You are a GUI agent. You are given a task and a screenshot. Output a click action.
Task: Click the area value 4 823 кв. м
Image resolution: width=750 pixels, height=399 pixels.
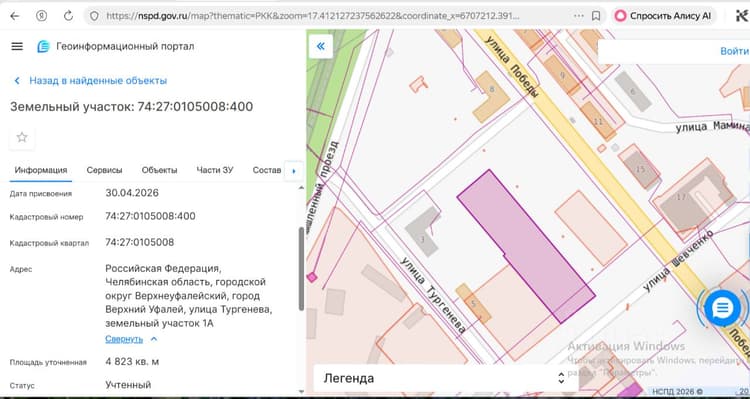click(132, 362)
